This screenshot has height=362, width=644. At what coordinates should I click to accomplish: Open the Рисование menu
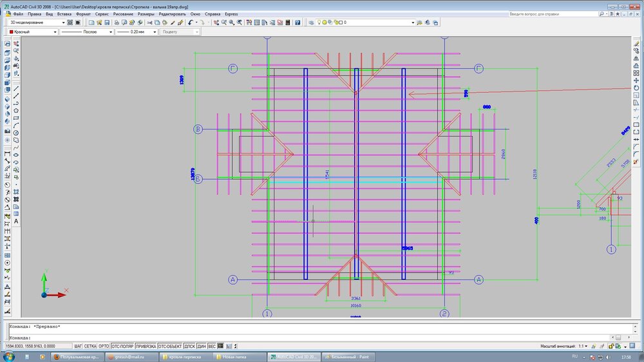click(x=123, y=14)
